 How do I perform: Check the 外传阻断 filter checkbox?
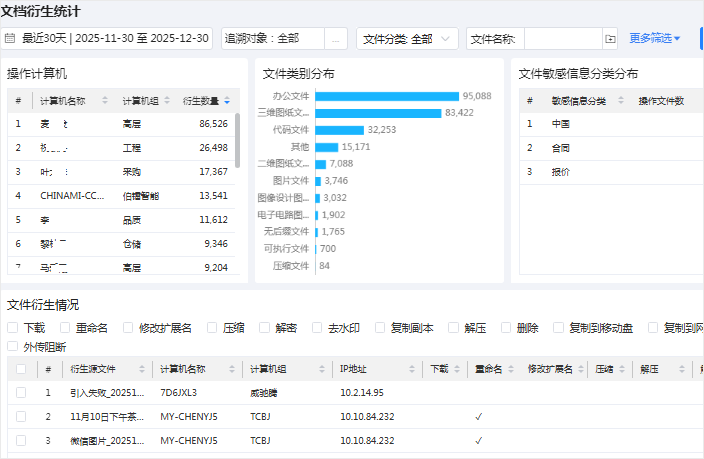[13, 346]
